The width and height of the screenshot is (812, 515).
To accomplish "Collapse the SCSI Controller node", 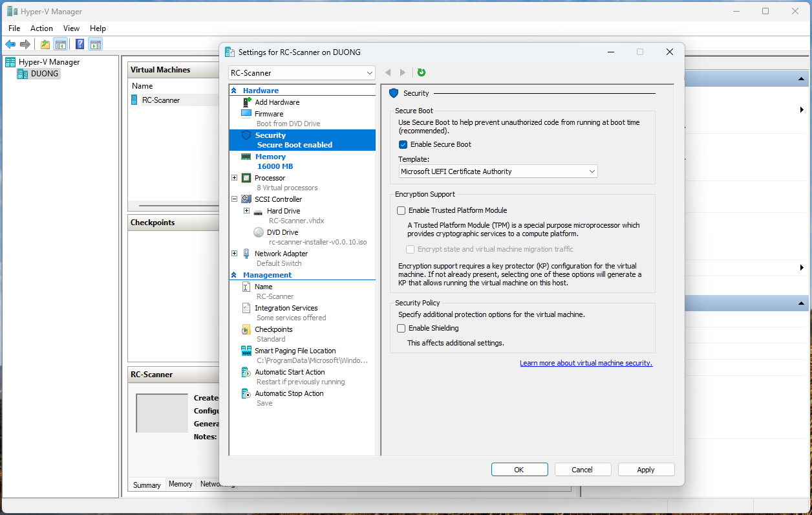I will point(234,199).
